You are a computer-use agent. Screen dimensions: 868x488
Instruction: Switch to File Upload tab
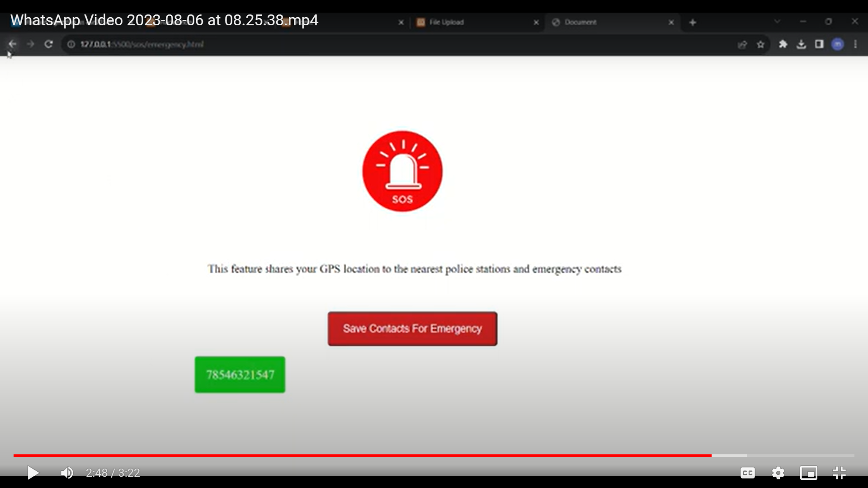470,22
